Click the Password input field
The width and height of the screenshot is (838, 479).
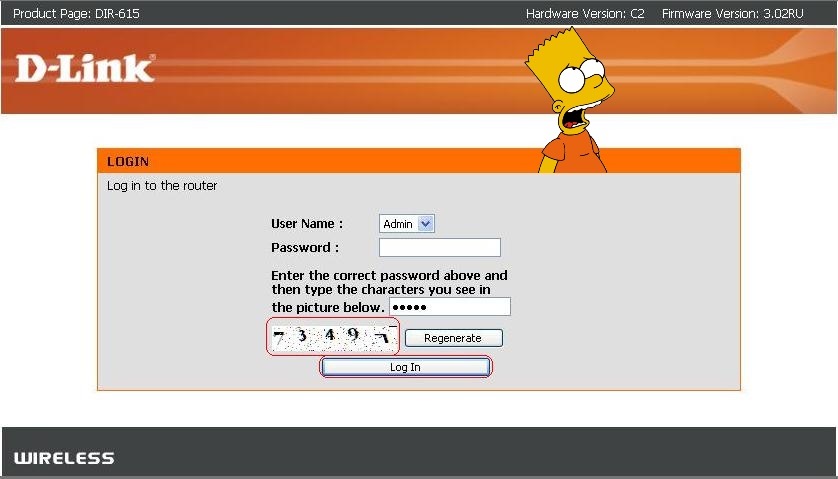pyautogui.click(x=440, y=248)
